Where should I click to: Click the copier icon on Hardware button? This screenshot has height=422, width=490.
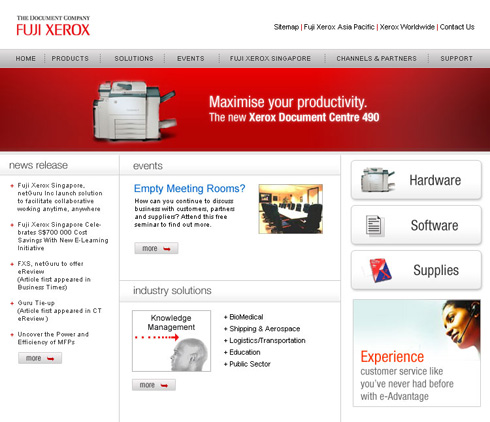point(377,180)
